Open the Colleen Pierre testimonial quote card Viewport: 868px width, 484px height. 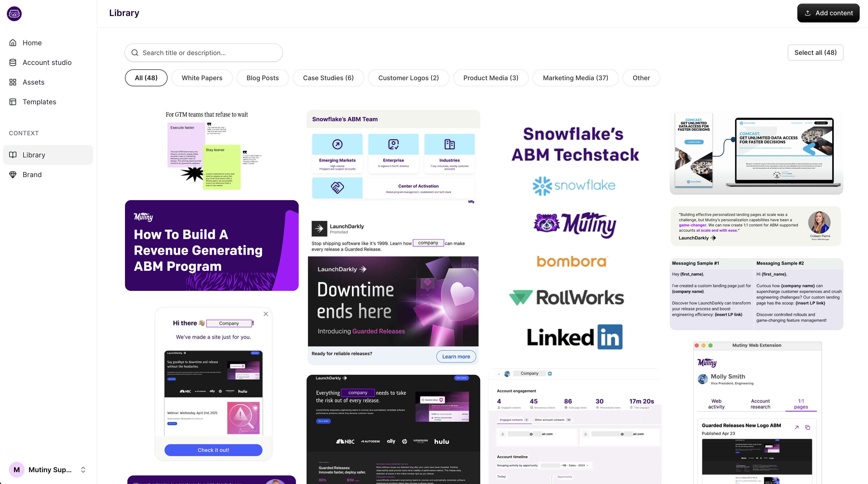[x=756, y=226]
